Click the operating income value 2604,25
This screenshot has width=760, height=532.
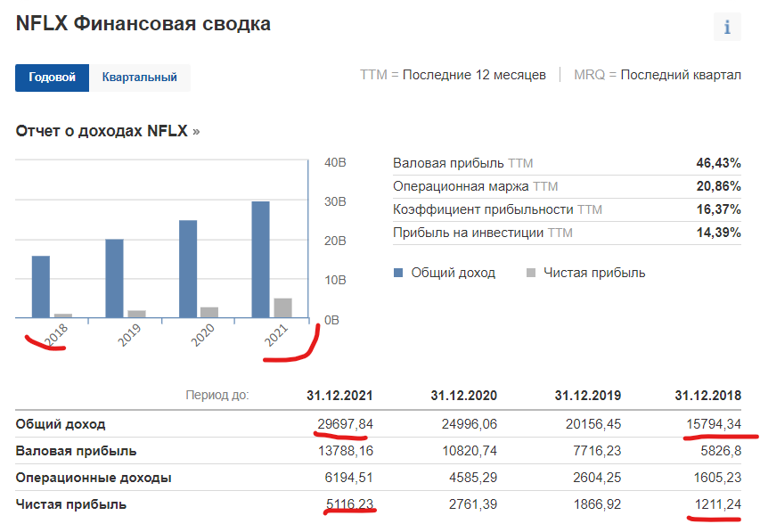click(x=597, y=478)
